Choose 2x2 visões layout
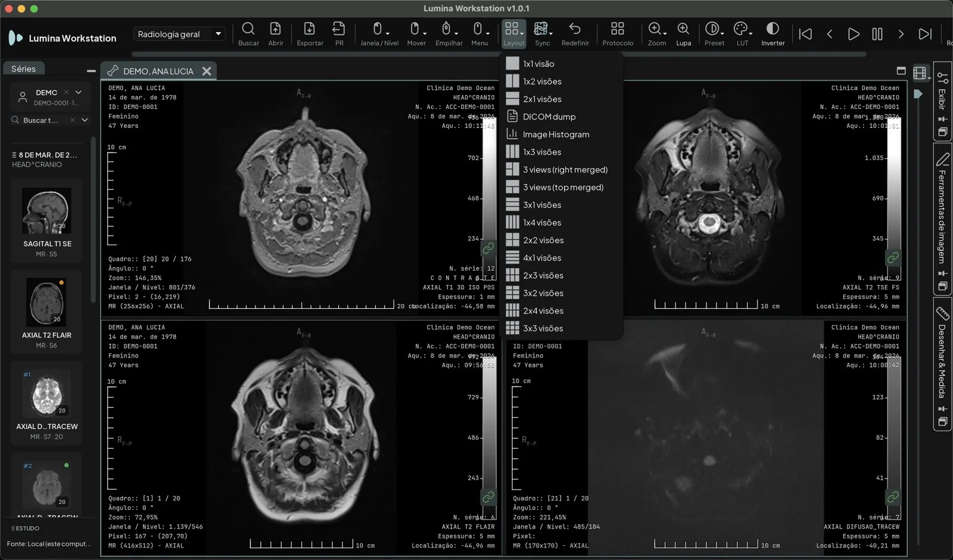The width and height of the screenshot is (953, 560). (562, 240)
